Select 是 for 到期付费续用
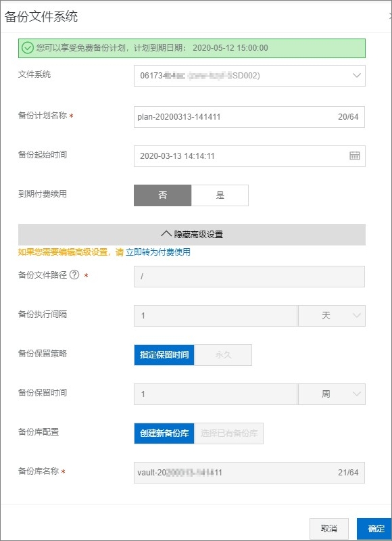Image resolution: width=392 pixels, height=541 pixels. [x=220, y=195]
